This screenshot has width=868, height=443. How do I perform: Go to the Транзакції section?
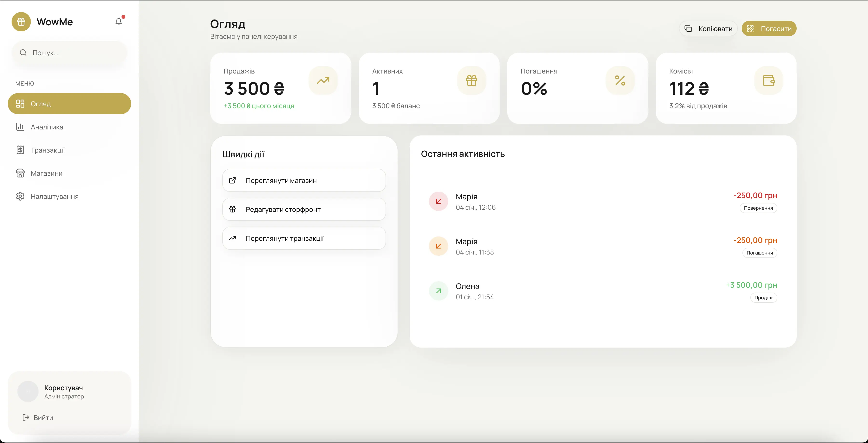pyautogui.click(x=47, y=150)
